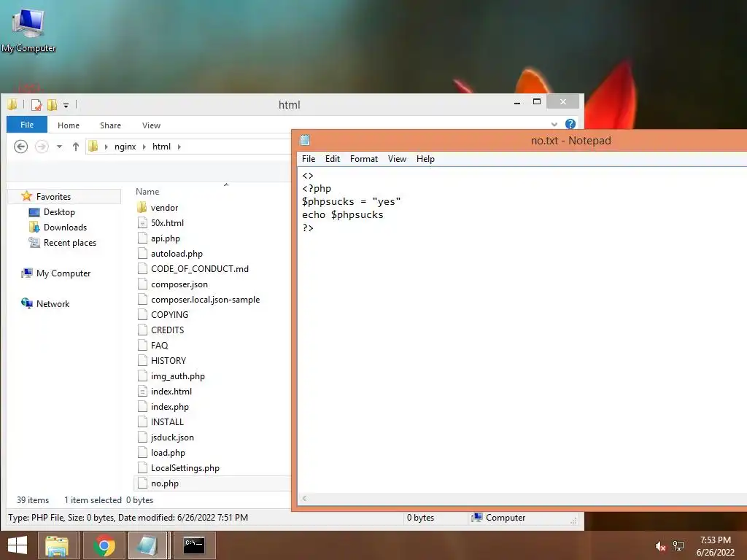747x560 pixels.
Task: Switch to the Home ribbon tab
Action: point(68,125)
